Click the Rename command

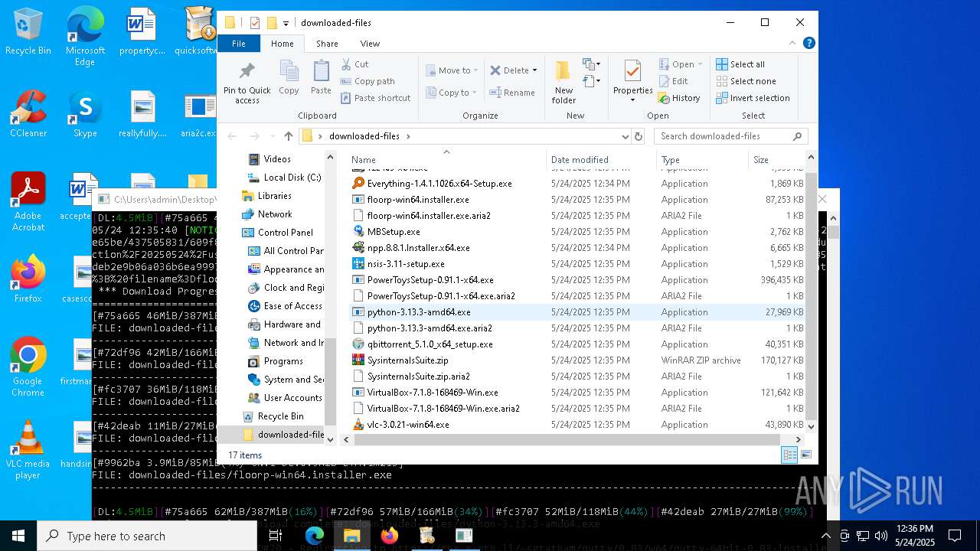pos(512,93)
